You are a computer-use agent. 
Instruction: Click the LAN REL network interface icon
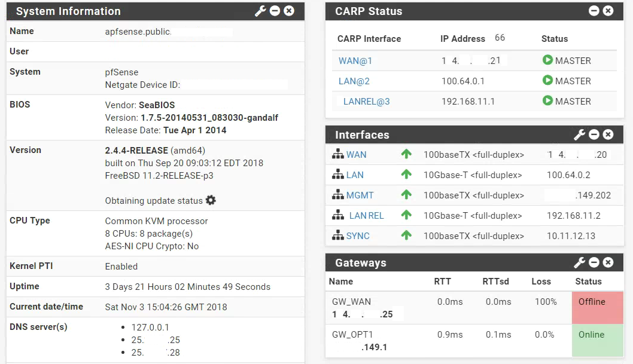(338, 216)
